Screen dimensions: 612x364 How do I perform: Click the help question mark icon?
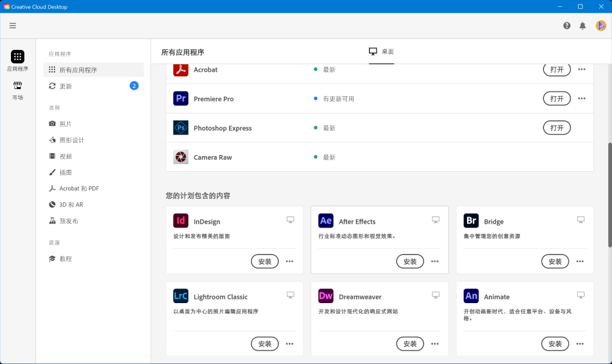(566, 26)
